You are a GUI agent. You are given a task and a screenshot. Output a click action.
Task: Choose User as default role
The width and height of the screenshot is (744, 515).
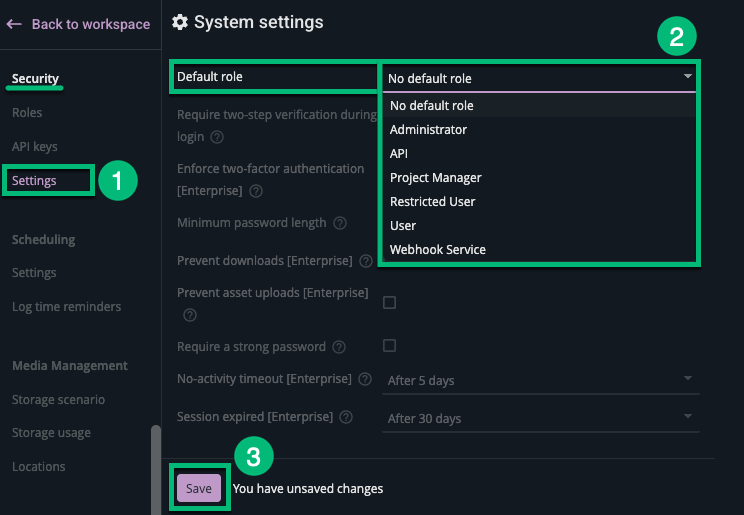[x=539, y=225]
